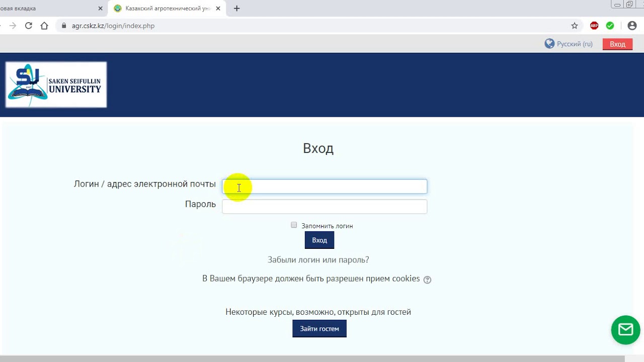Open the Chrome profile avatar icon
This screenshot has width=644, height=362.
pos(632,26)
